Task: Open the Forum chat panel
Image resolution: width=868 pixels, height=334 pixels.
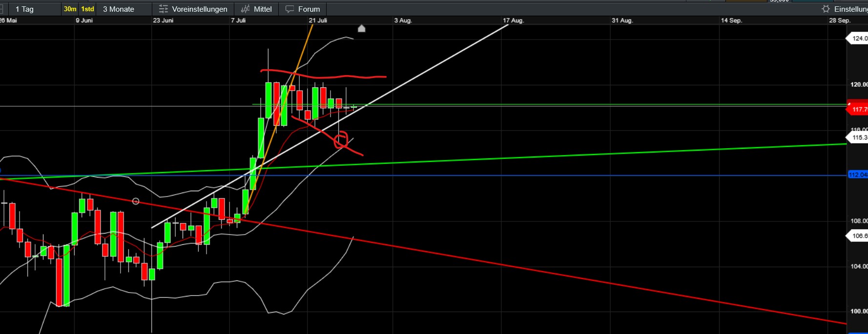Action: (303, 9)
